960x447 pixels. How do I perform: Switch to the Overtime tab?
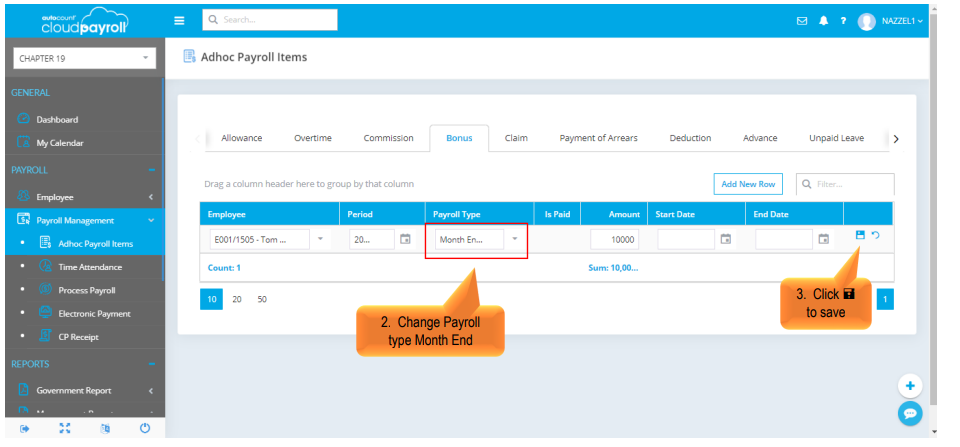312,138
